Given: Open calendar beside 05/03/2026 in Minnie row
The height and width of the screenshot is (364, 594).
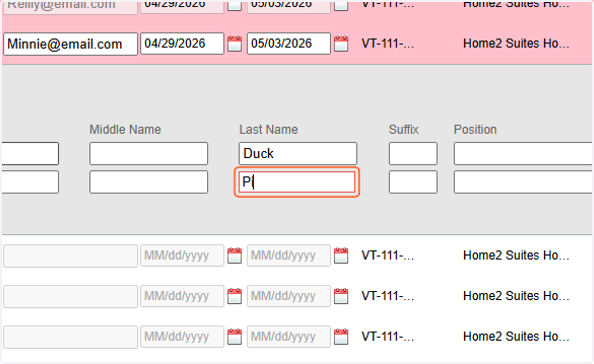Looking at the screenshot, I should (x=341, y=44).
